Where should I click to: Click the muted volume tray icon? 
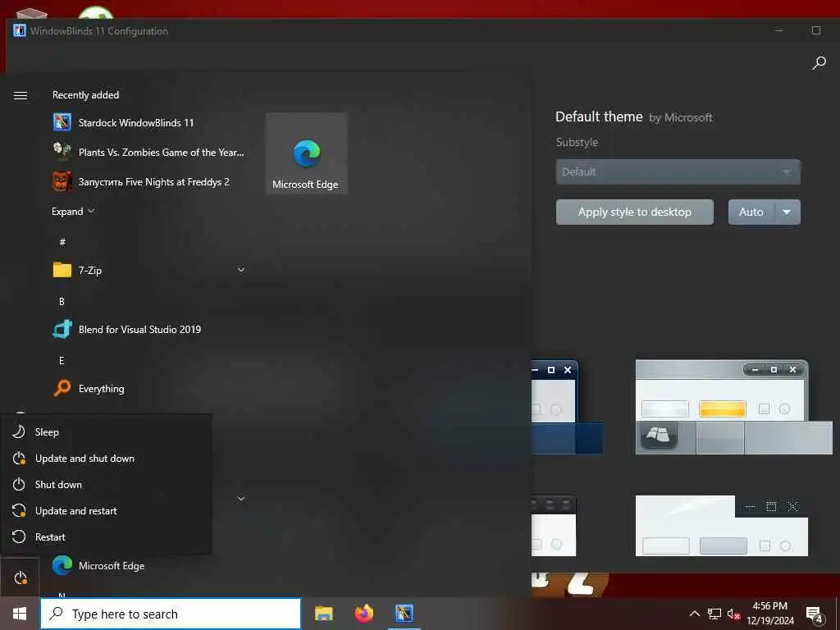click(733, 614)
